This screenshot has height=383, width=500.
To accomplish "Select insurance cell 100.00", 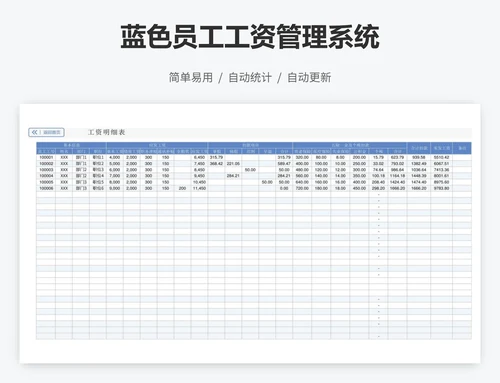I will tap(321, 164).
